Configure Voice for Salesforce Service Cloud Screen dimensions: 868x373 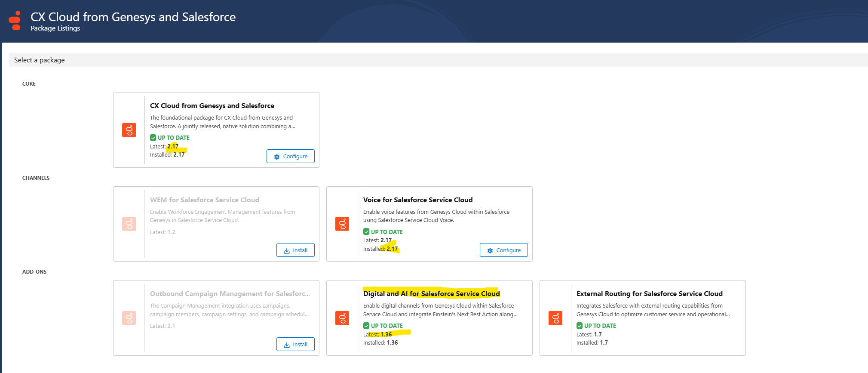[x=503, y=250]
